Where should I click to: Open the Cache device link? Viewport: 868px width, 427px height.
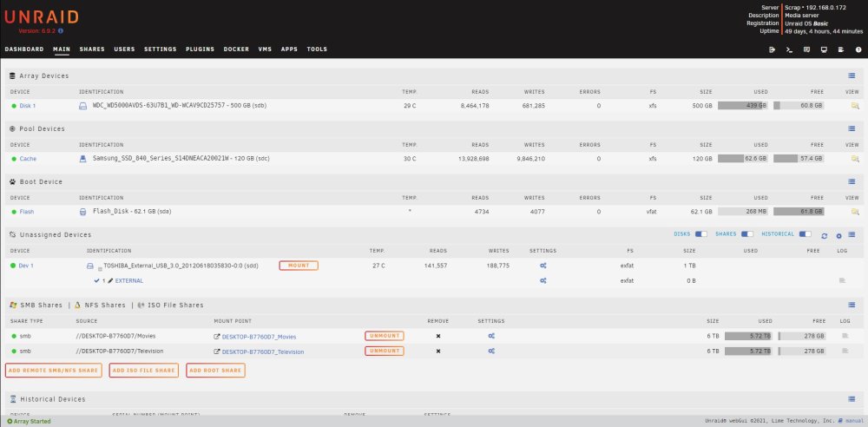pyautogui.click(x=29, y=159)
